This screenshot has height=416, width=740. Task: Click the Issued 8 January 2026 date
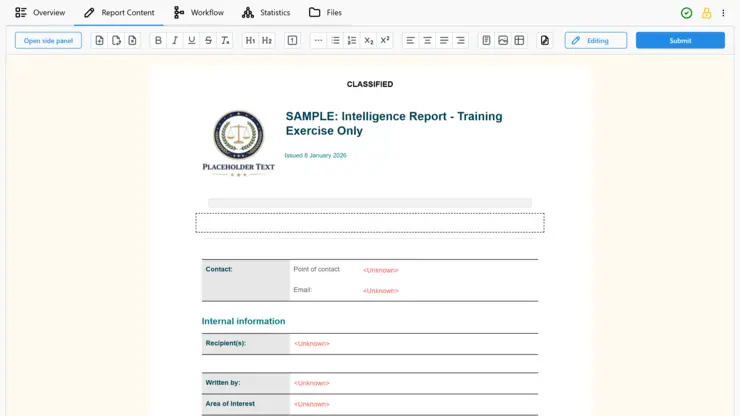[315, 155]
